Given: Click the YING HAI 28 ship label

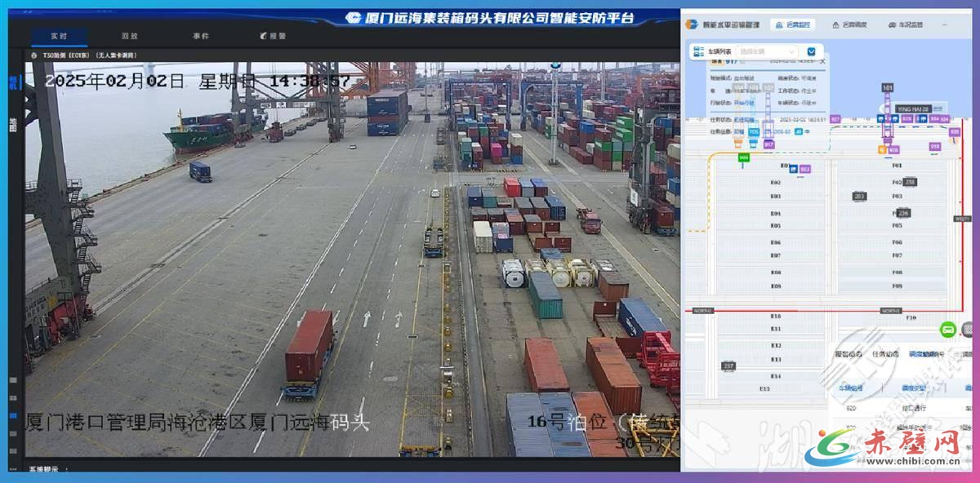Looking at the screenshot, I should [x=913, y=109].
